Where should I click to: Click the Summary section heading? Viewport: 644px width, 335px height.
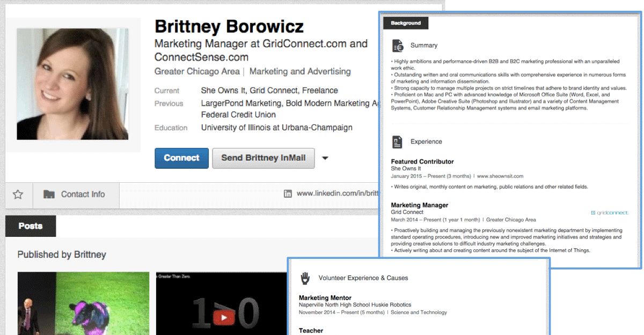[424, 46]
